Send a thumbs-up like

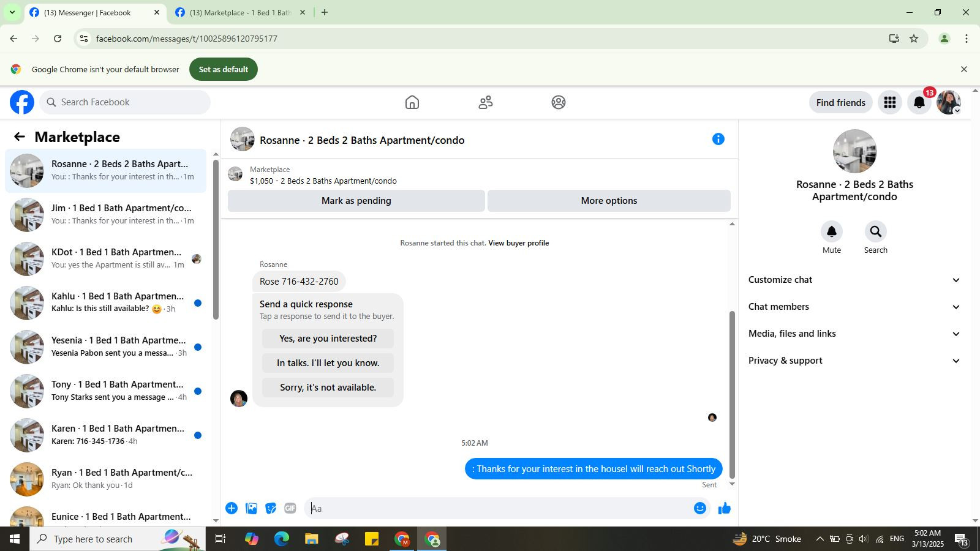pyautogui.click(x=725, y=508)
